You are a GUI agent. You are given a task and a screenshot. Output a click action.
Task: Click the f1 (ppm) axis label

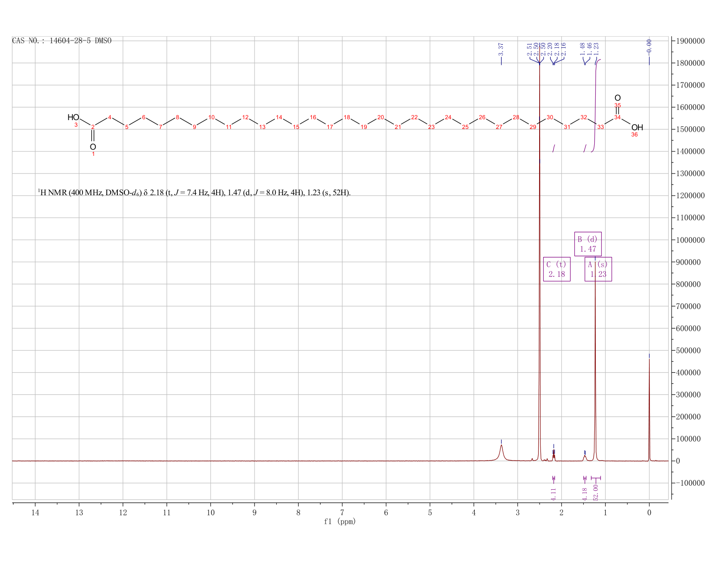point(340,521)
